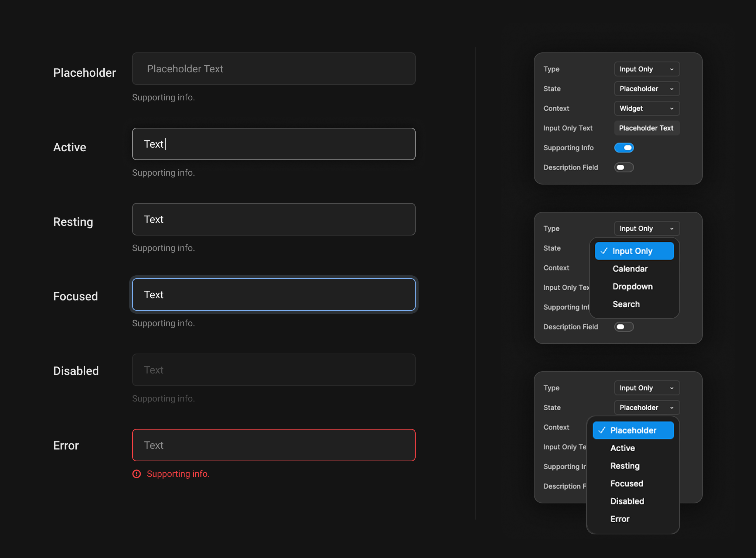Click the Resting state text input

pyautogui.click(x=274, y=219)
